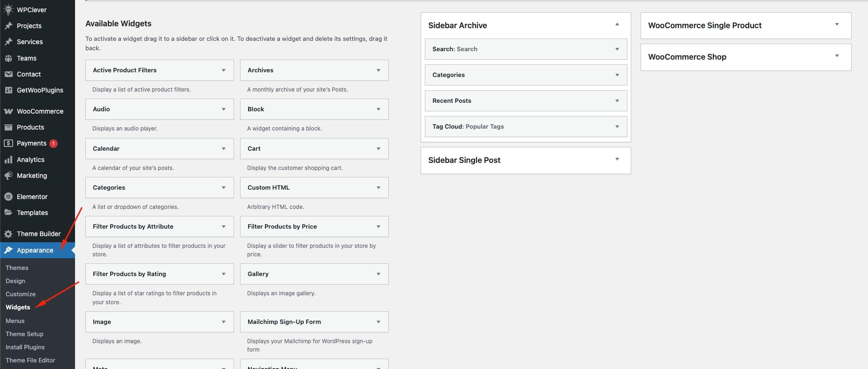868x369 pixels.
Task: Click the Teams group icon
Action: [8, 58]
